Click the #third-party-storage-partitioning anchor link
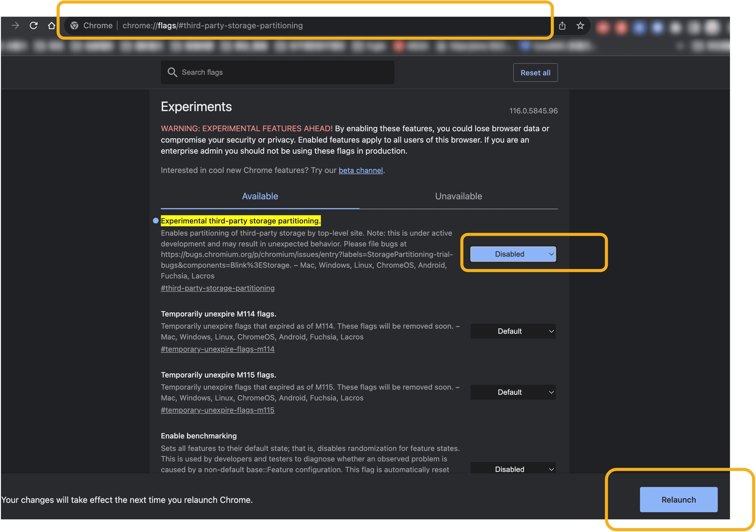 click(217, 288)
